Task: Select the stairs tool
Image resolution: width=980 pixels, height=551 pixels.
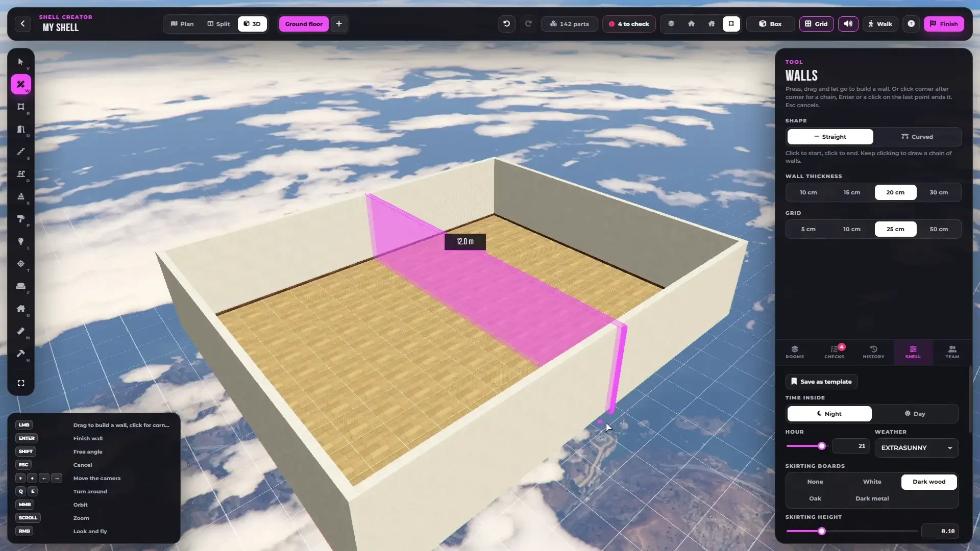Action: [x=21, y=152]
